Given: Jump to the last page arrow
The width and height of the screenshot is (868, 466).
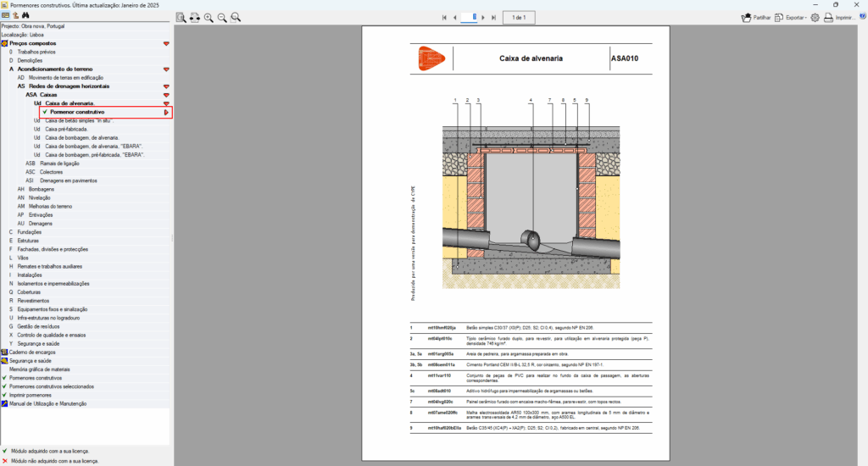Looking at the screenshot, I should [493, 17].
